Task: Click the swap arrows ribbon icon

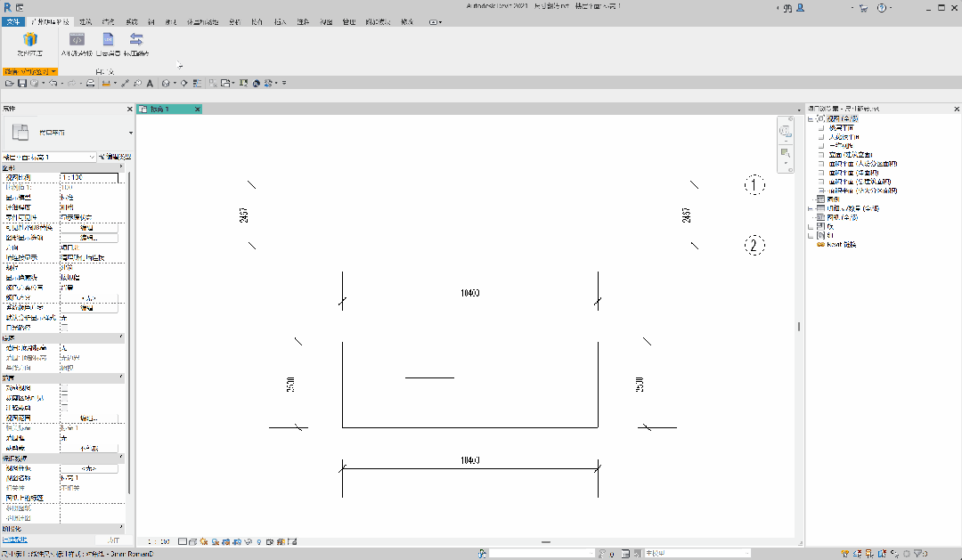Action: (136, 40)
